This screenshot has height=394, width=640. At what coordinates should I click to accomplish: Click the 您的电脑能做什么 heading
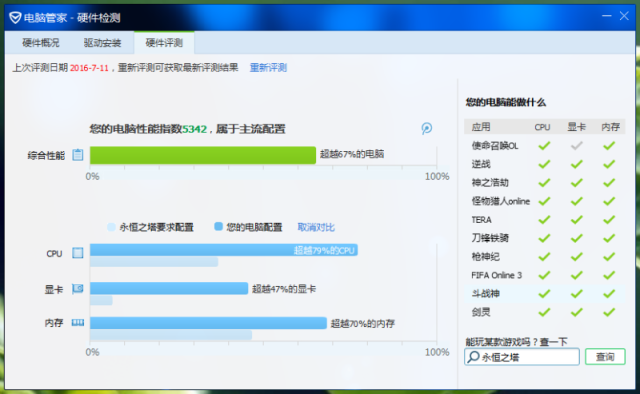tap(505, 102)
